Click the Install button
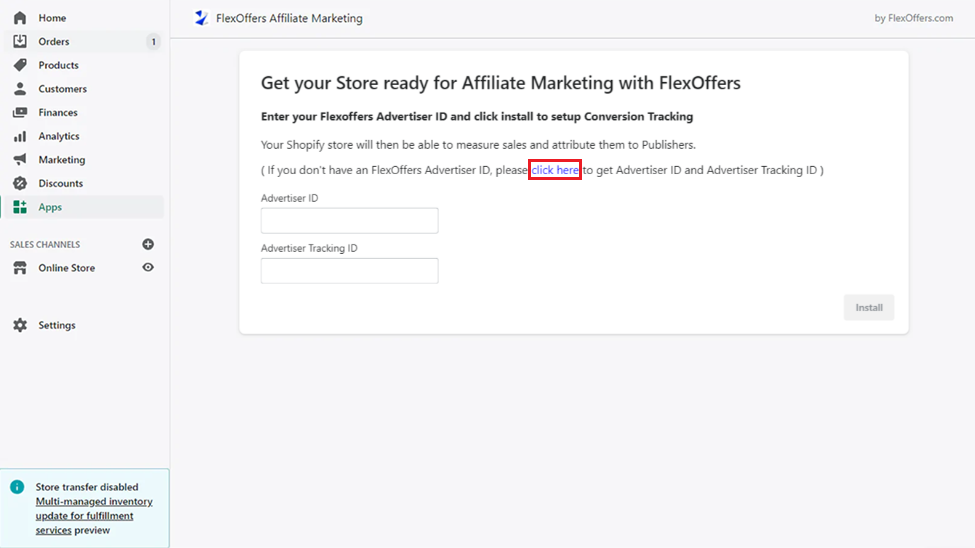Screen dimensions: 975x548 point(868,308)
